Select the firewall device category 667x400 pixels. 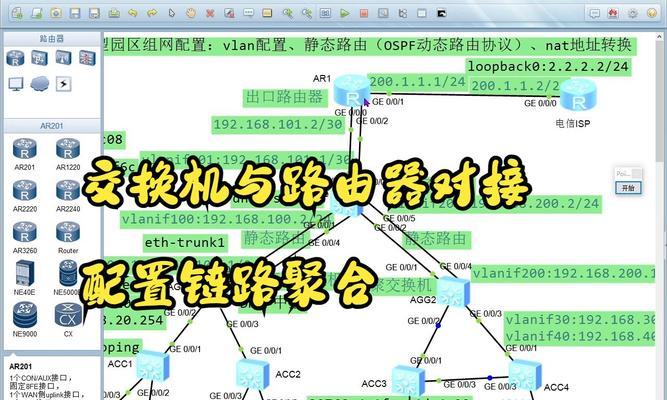pos(87,58)
